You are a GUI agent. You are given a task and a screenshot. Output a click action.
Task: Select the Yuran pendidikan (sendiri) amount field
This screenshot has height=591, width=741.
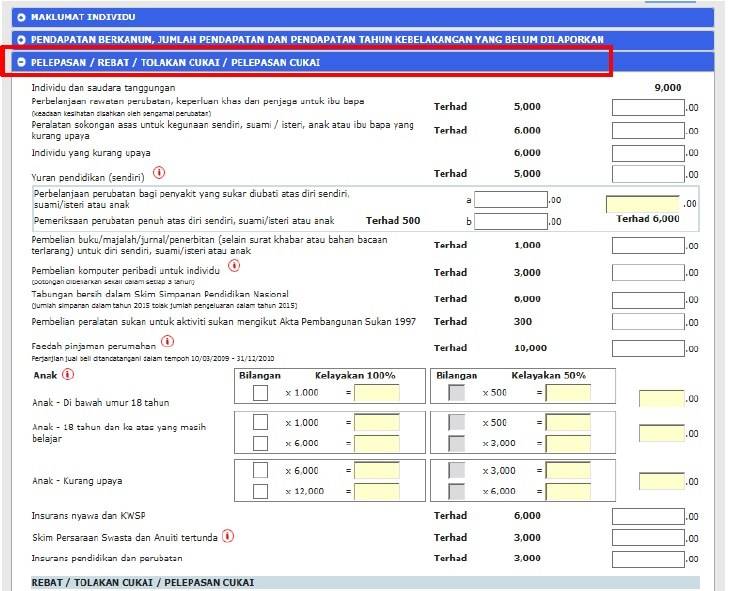[647, 174]
